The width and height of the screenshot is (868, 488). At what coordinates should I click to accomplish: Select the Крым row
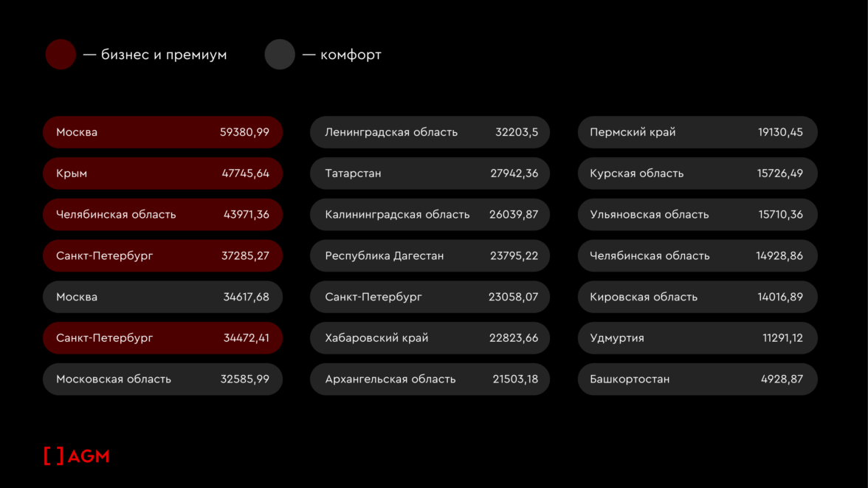(162, 173)
